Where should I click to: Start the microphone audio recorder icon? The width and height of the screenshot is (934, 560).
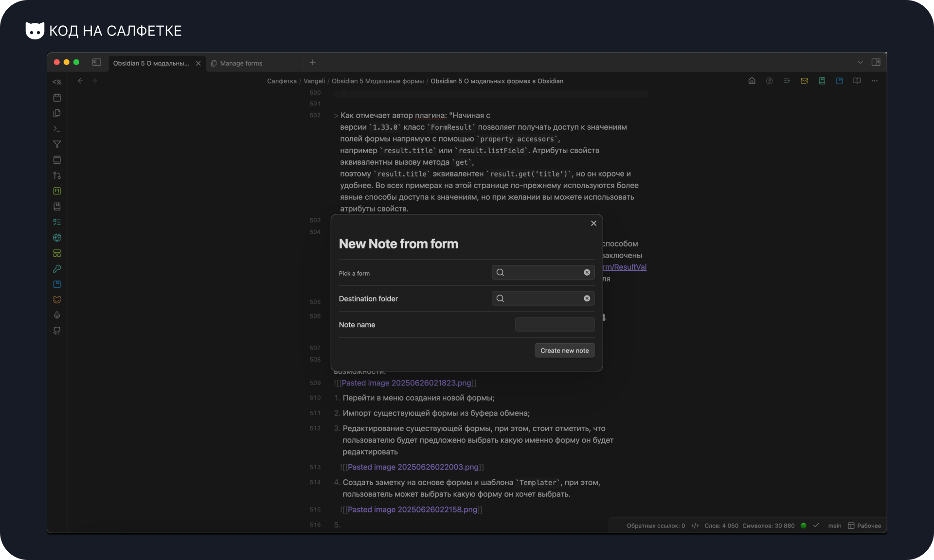click(57, 315)
